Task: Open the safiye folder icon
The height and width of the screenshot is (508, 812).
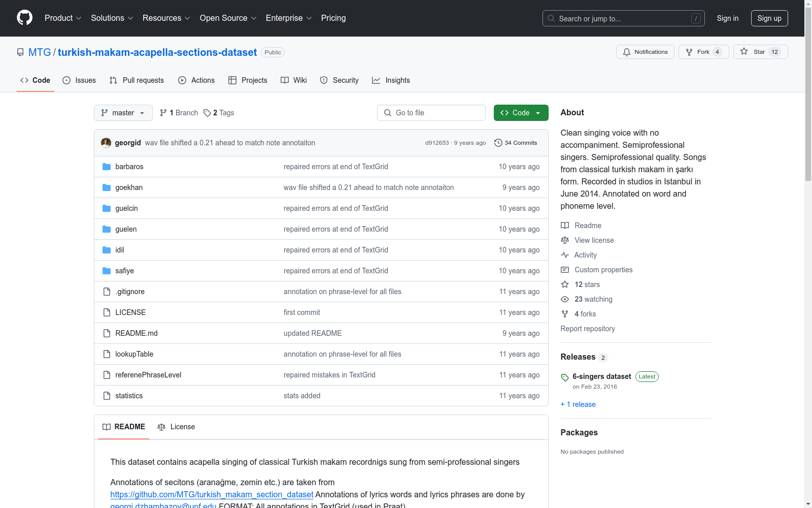Action: click(x=107, y=271)
